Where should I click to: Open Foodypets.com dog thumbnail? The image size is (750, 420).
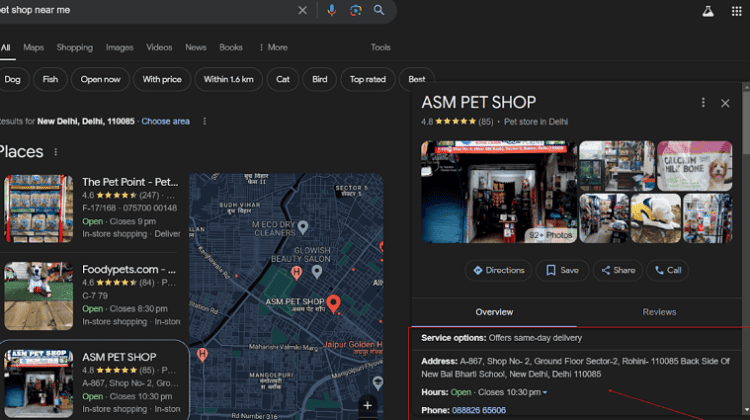click(x=39, y=296)
